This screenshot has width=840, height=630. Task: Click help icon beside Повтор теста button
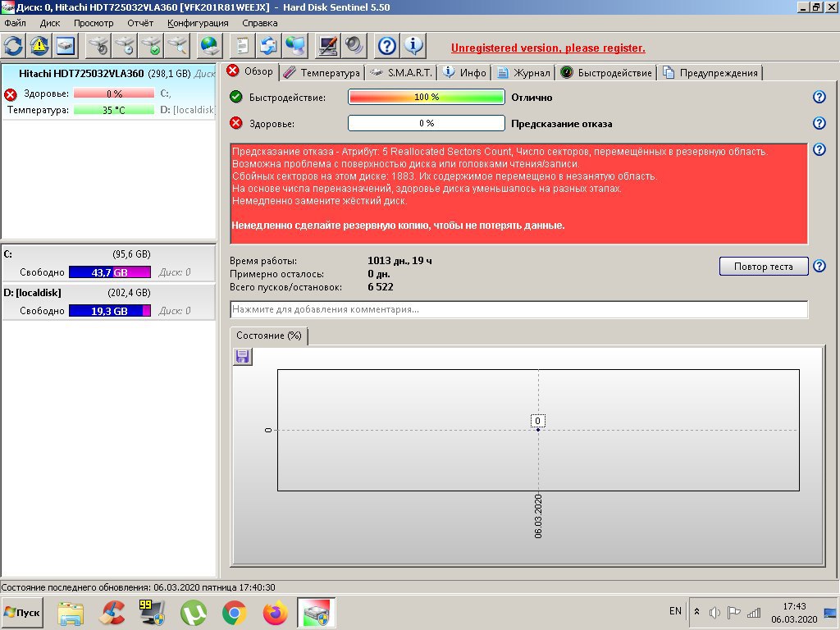(x=819, y=267)
